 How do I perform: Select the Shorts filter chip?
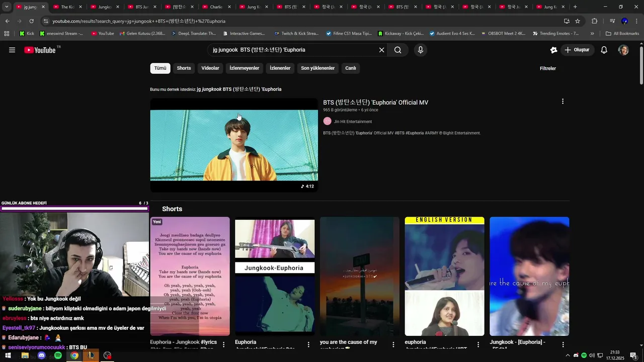(184, 68)
